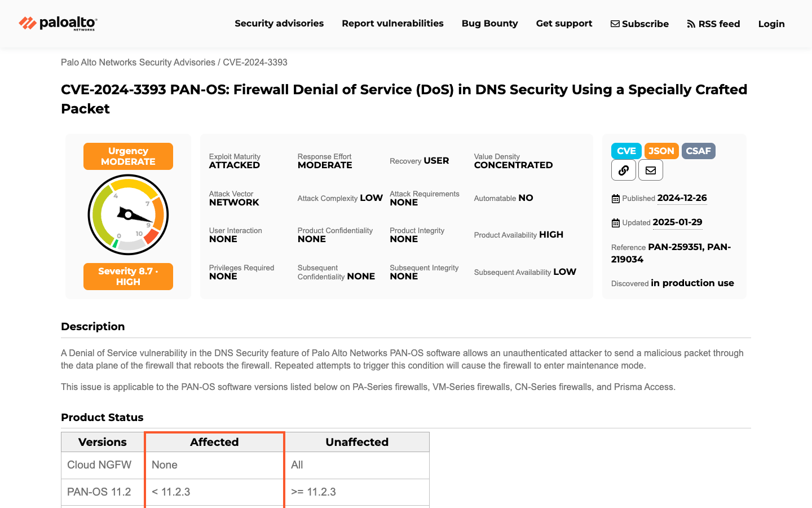Click the Palo Alto Networks logo
Viewport: 812px width, 508px height.
pos(56,24)
